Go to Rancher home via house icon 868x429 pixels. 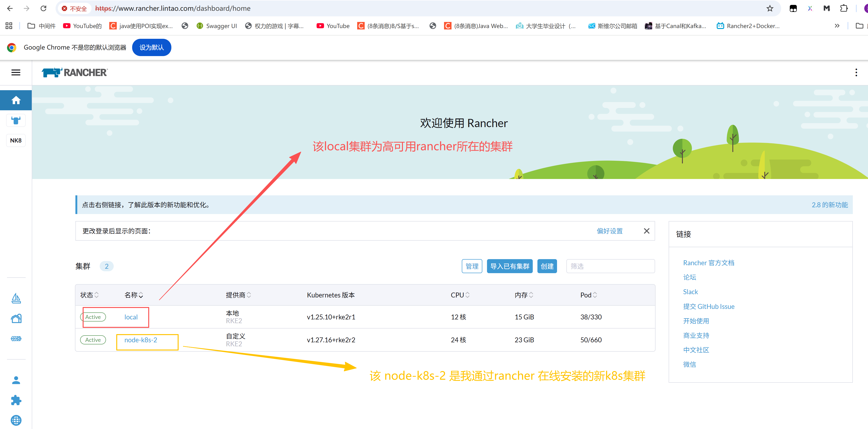(16, 100)
